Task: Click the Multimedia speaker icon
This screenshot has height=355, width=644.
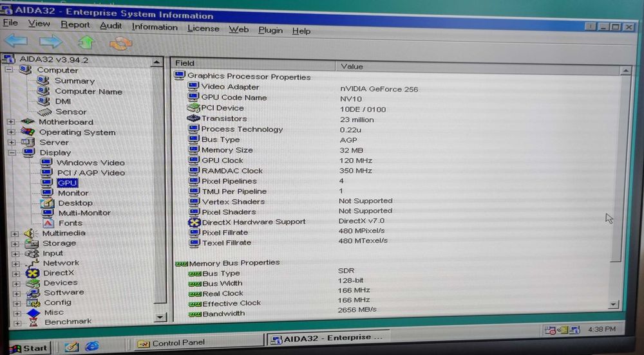Action: tap(30, 233)
